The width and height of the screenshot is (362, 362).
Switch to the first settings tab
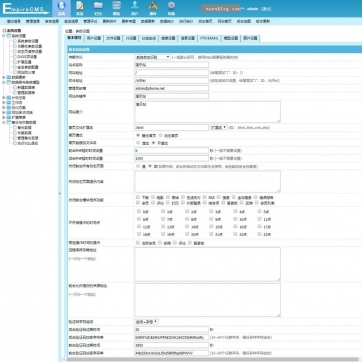(x=74, y=38)
